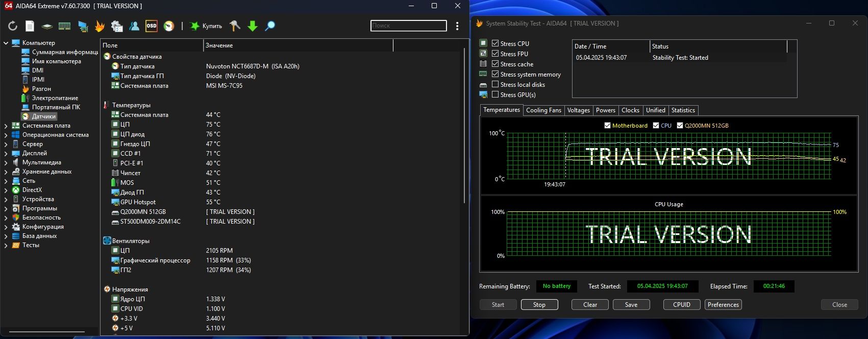Select Суммарная информация in the tree

(x=60, y=52)
